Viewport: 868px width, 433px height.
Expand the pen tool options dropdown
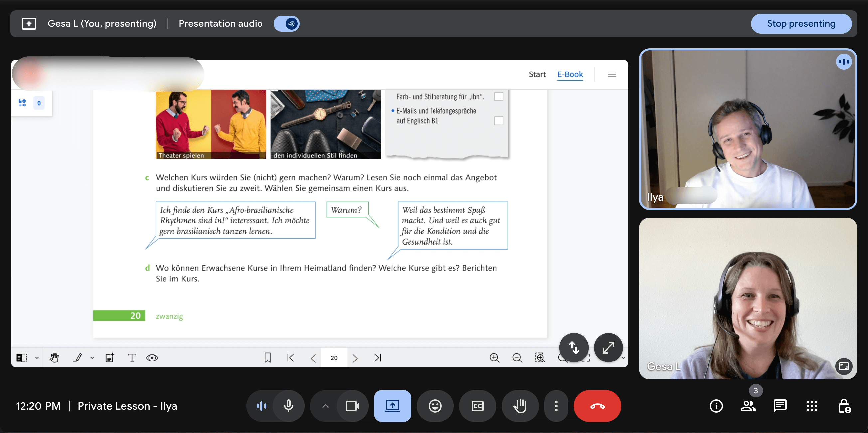coord(92,357)
